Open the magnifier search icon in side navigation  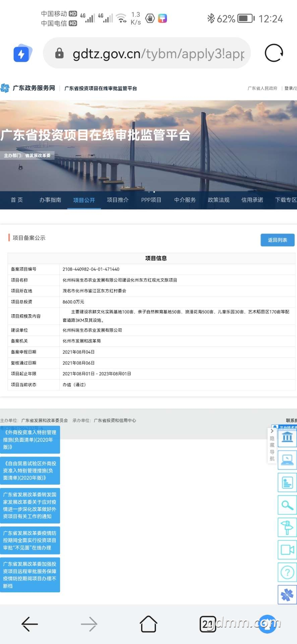287,505
